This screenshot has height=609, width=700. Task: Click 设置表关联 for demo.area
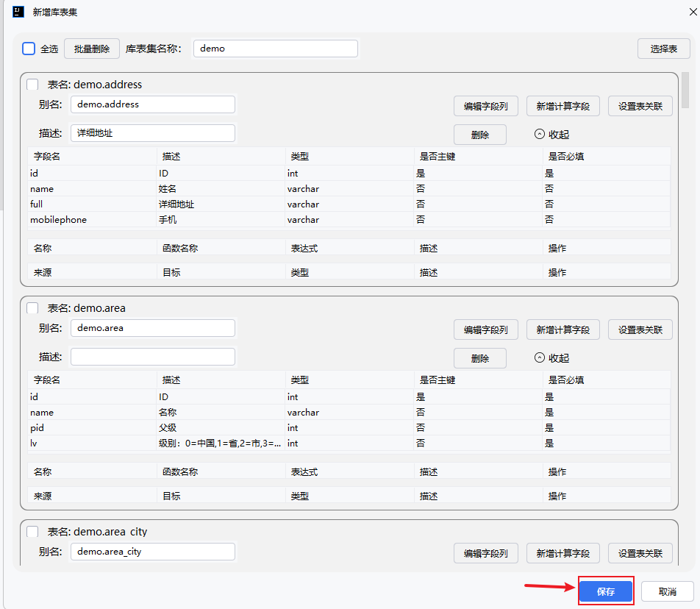click(640, 330)
